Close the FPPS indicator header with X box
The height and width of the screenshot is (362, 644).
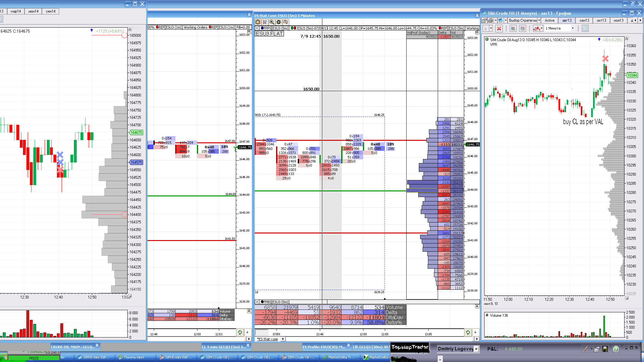257,28
